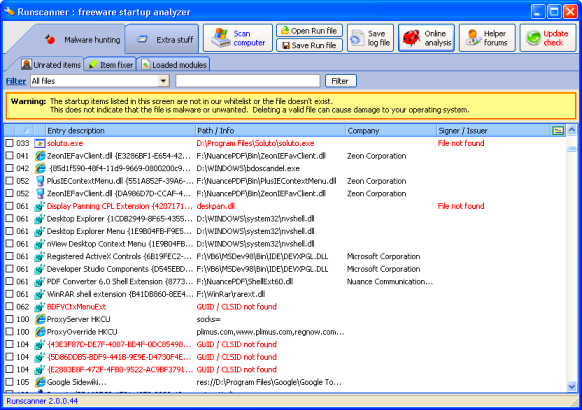Check the box for soluto.exe entry 033

[x=9, y=143]
